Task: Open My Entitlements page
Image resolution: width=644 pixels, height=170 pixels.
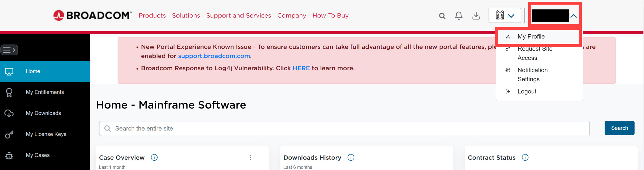Action: point(45,92)
